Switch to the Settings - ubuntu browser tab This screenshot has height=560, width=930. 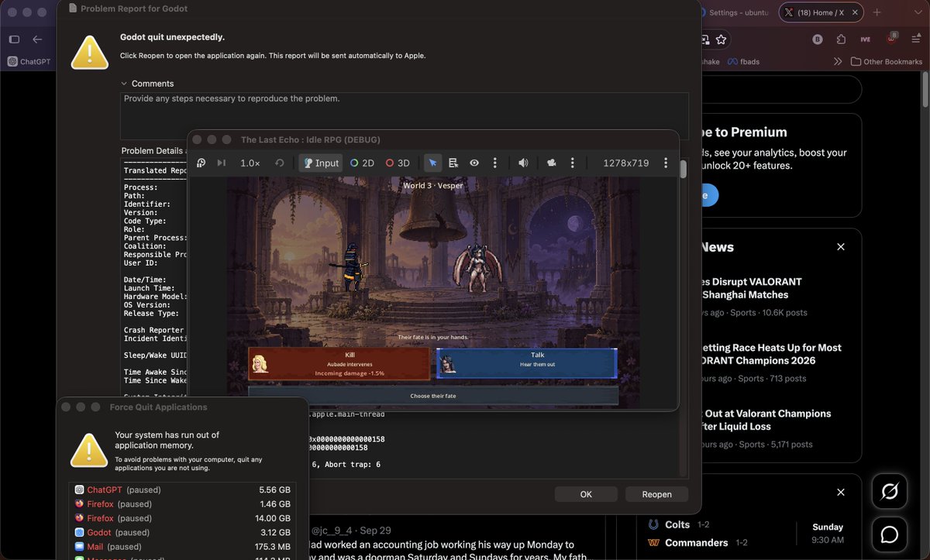tap(736, 12)
